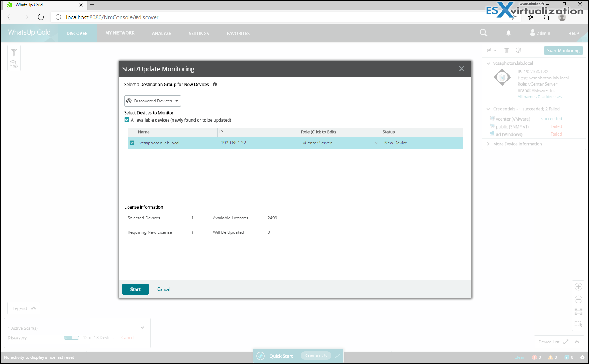This screenshot has height=364, width=589.
Task: Click the device overlay cube icon
Action: tap(14, 64)
